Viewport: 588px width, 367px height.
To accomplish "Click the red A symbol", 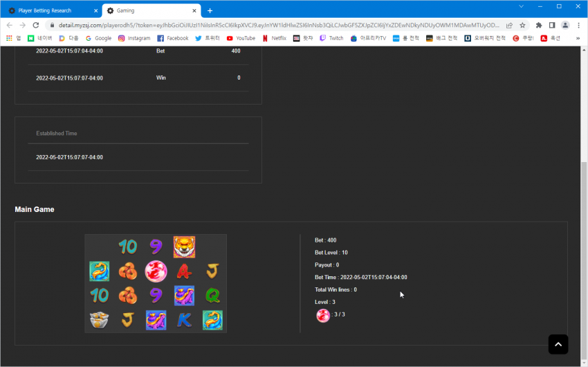I will (x=184, y=271).
